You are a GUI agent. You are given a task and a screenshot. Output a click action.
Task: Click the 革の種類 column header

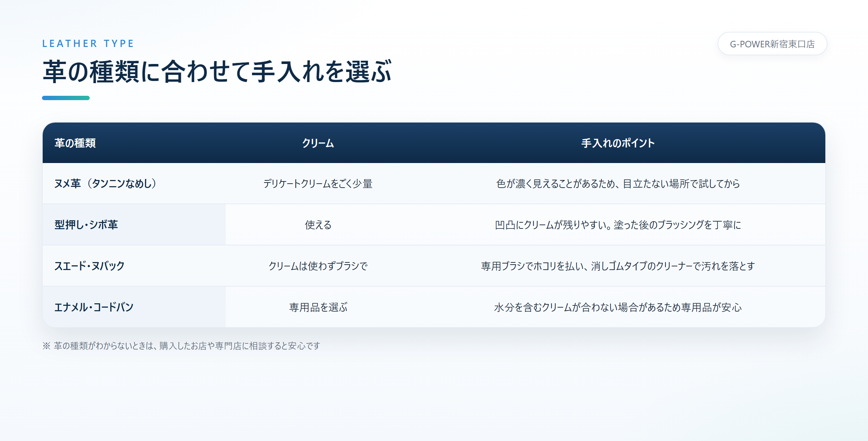75,143
